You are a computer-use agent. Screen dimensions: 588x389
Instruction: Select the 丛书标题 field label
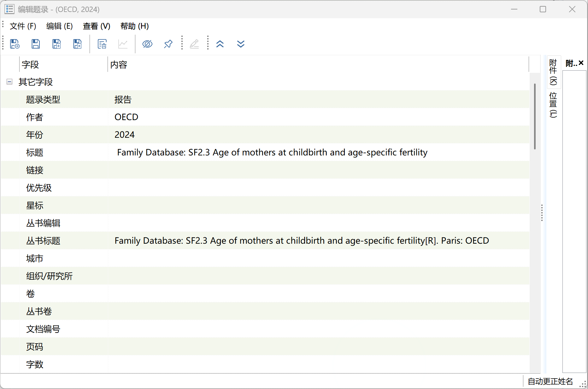point(43,241)
